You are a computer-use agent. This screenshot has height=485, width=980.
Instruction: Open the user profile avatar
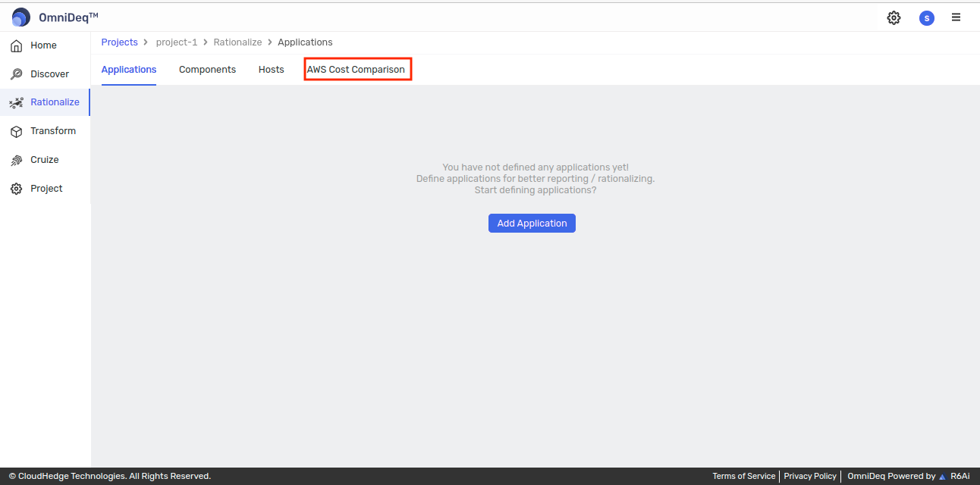click(x=926, y=18)
